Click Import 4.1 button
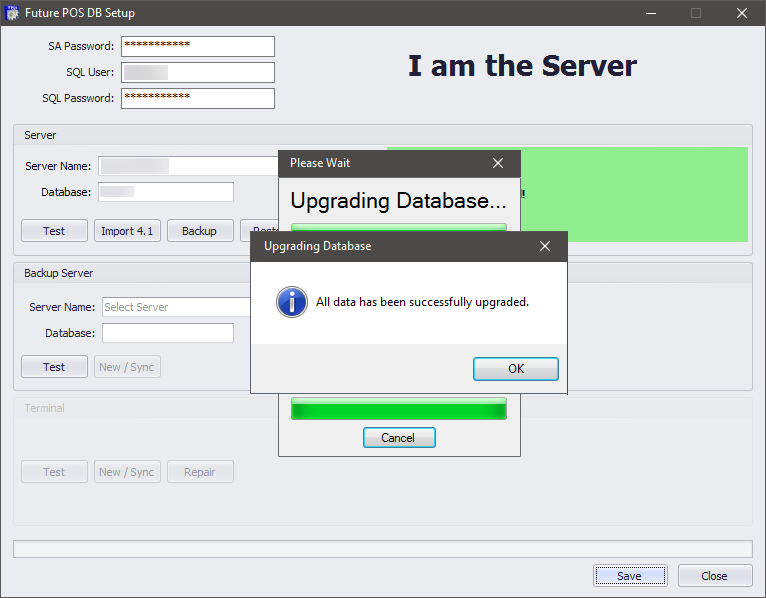The image size is (766, 598). point(127,231)
